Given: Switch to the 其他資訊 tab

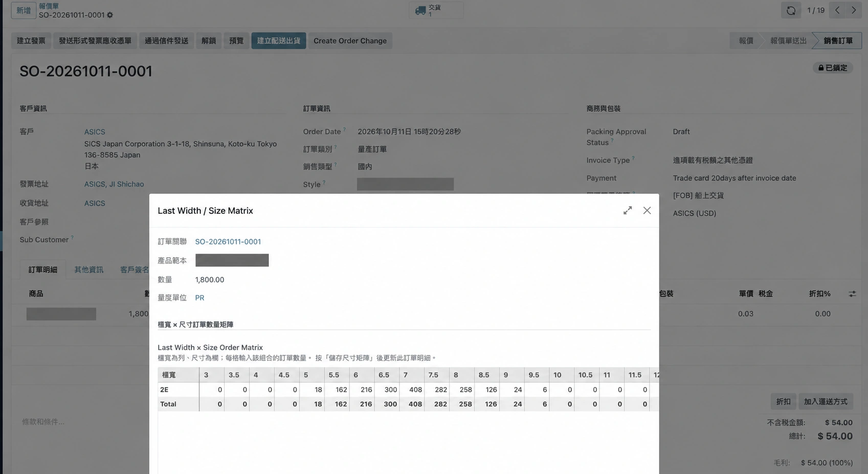Looking at the screenshot, I should (x=88, y=269).
